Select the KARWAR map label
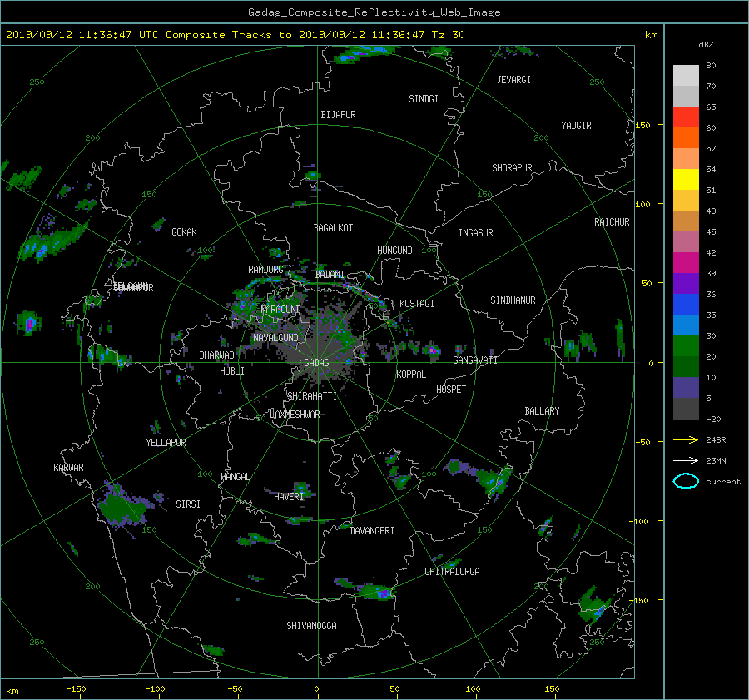Image resolution: width=749 pixels, height=700 pixels. (68, 468)
